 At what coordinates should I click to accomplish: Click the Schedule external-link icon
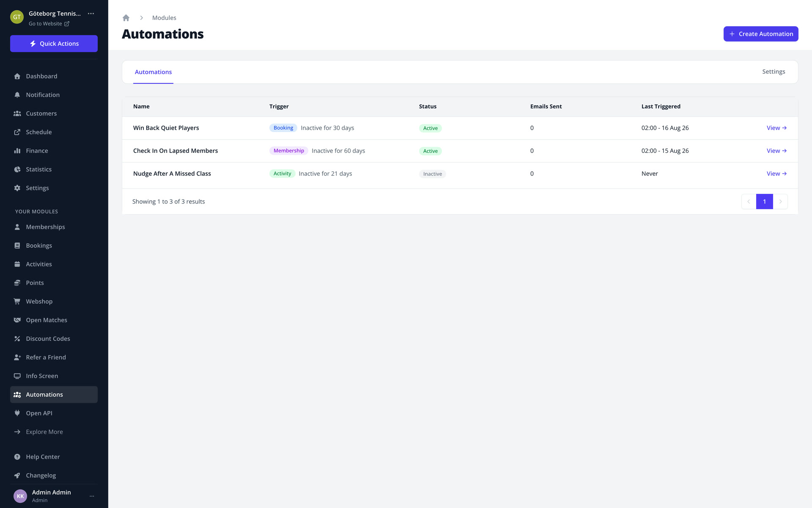point(17,132)
